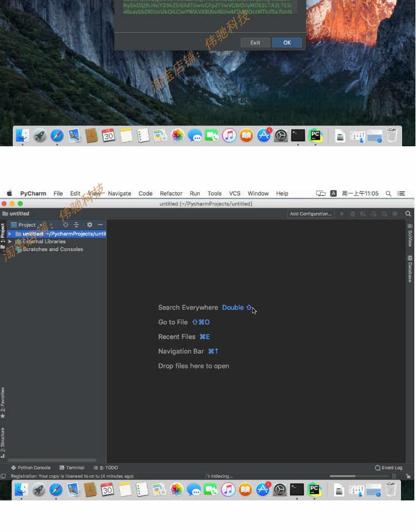Open the Python Console tool window
Viewport: 416px width, 532px height.
tap(31, 468)
